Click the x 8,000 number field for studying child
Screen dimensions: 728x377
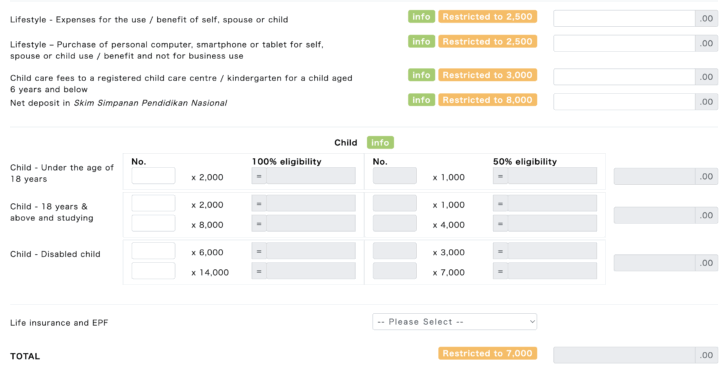[153, 223]
